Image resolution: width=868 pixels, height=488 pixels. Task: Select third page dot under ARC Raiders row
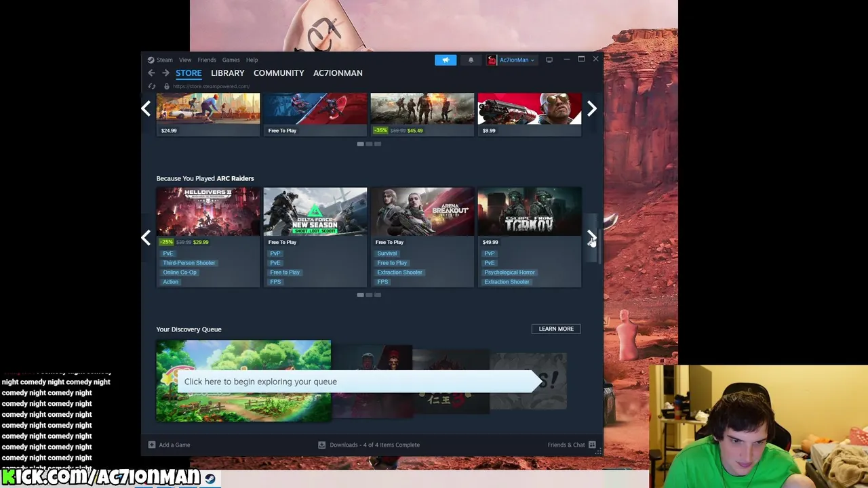378,295
